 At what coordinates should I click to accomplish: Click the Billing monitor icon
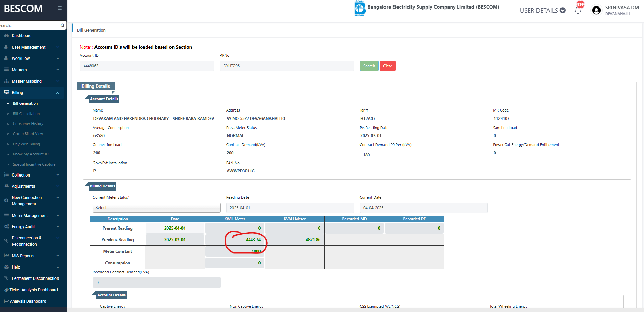pyautogui.click(x=7, y=92)
